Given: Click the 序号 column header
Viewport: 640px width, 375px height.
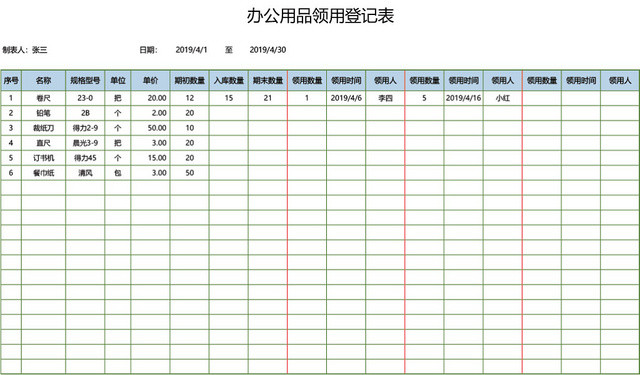Looking at the screenshot, I should tap(11, 80).
